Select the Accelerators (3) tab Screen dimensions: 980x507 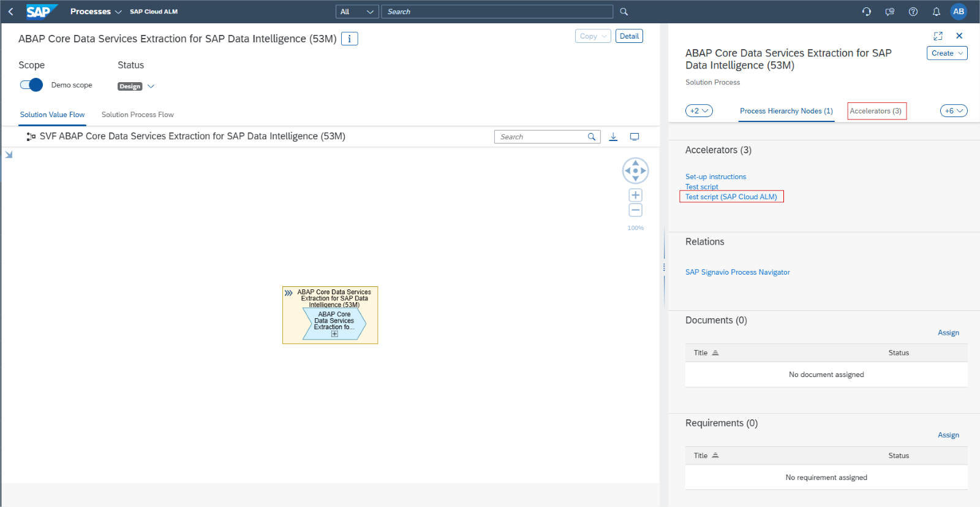[875, 111]
